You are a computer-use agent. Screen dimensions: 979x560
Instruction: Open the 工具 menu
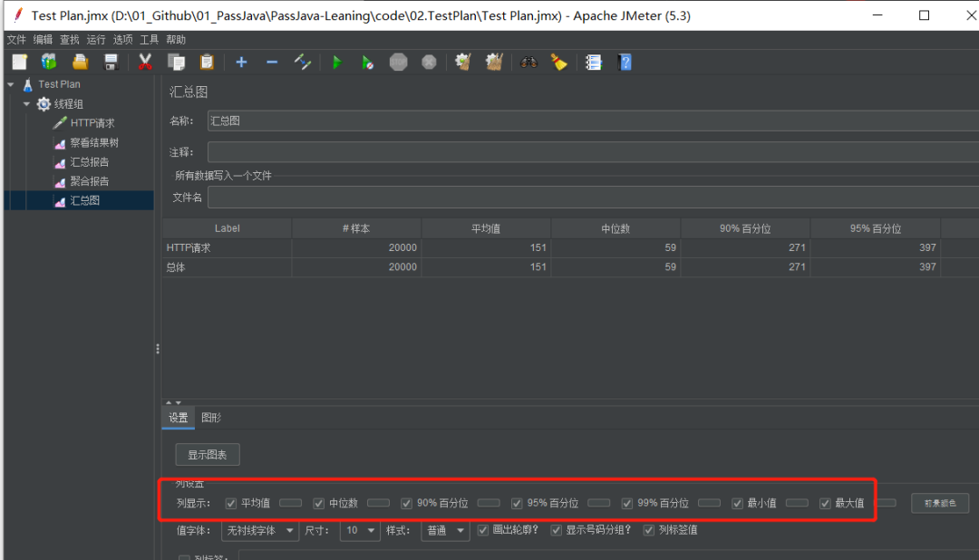(149, 39)
